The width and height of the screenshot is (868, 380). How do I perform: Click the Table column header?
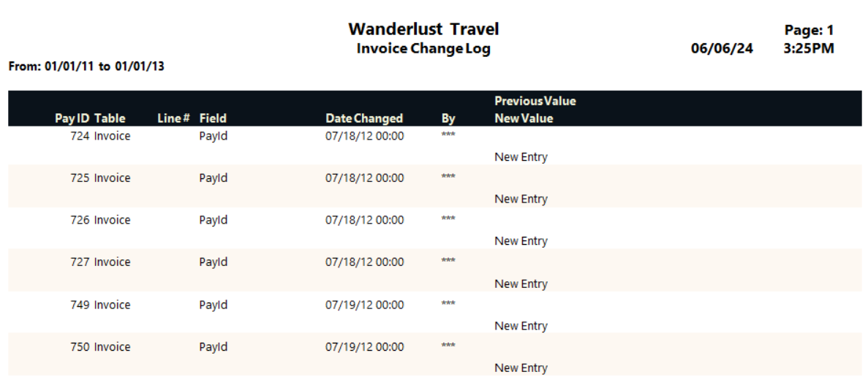pyautogui.click(x=110, y=118)
